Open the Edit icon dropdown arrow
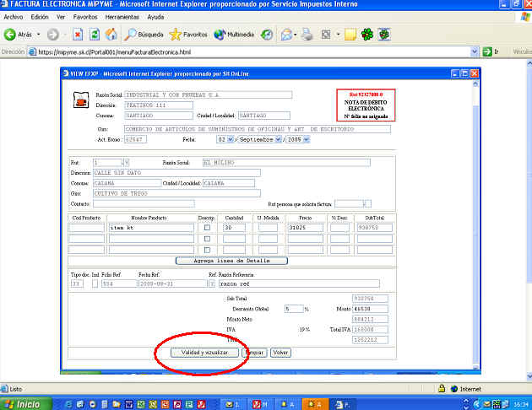This screenshot has width=532, height=410. click(x=338, y=35)
